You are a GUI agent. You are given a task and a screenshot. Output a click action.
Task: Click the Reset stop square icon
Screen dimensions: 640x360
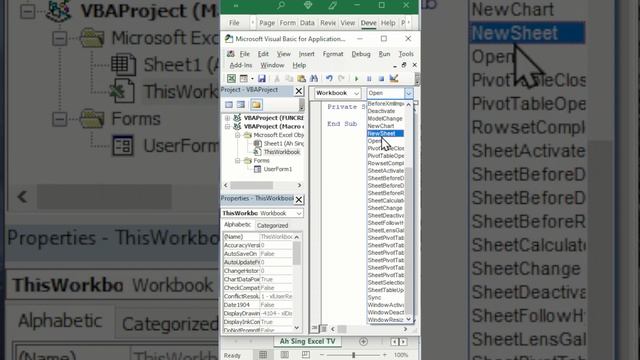381,78
